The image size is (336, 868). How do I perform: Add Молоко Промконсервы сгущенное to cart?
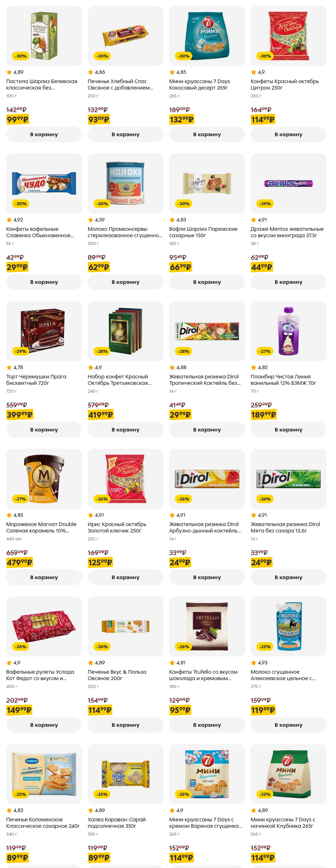click(x=125, y=282)
